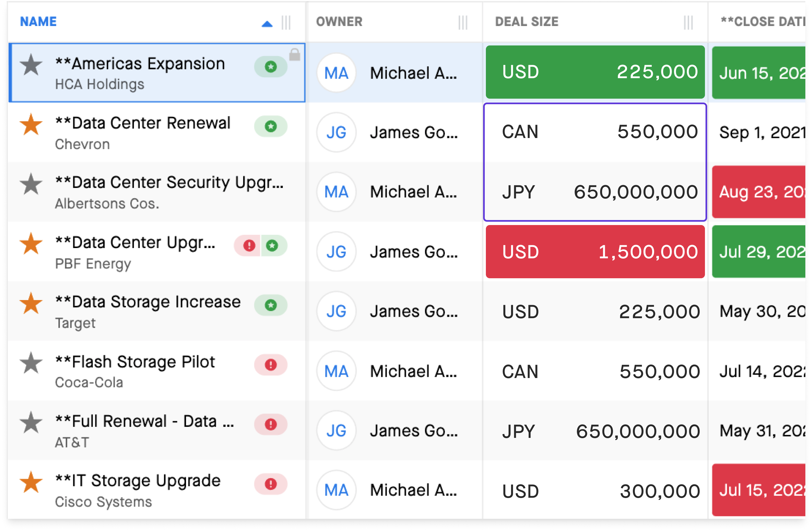Select the red USD 1,500,000 deal size cell
812x531 pixels.
(x=595, y=252)
